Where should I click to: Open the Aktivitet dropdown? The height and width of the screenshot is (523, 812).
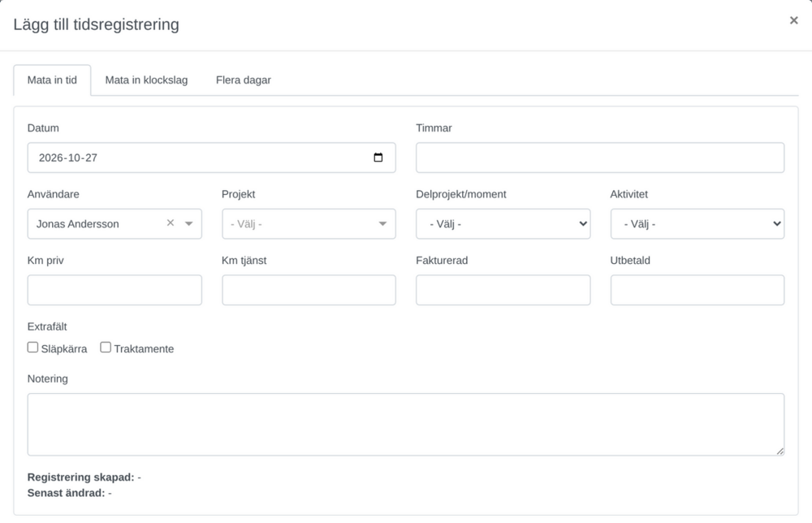[697, 223]
